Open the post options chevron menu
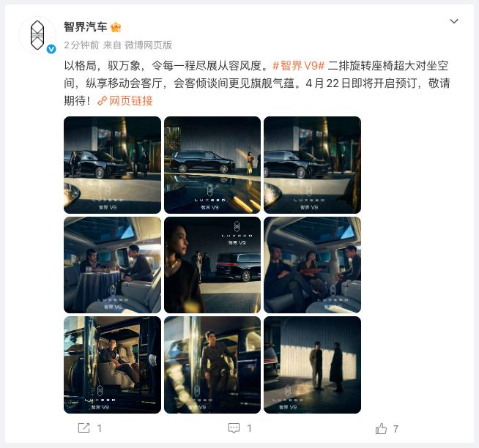 (x=454, y=21)
